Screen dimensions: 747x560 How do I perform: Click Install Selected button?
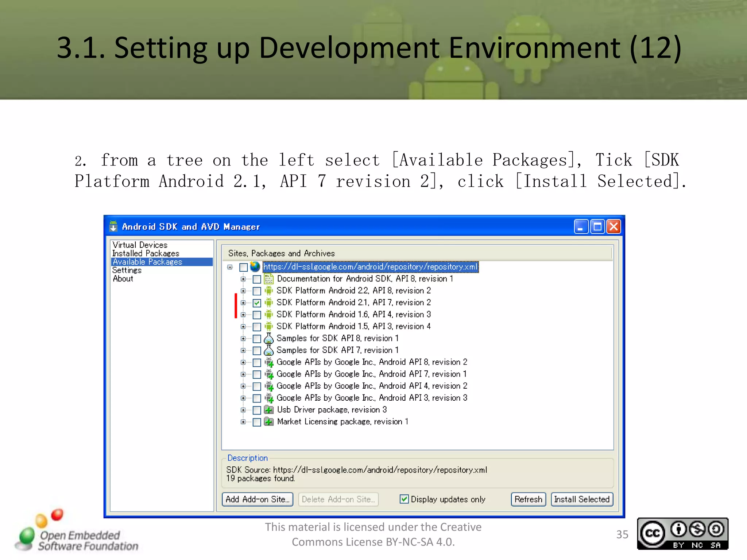(x=582, y=499)
